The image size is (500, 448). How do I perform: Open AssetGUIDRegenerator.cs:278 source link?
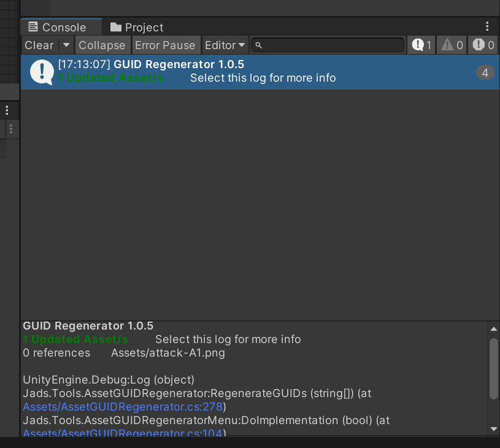[123, 407]
